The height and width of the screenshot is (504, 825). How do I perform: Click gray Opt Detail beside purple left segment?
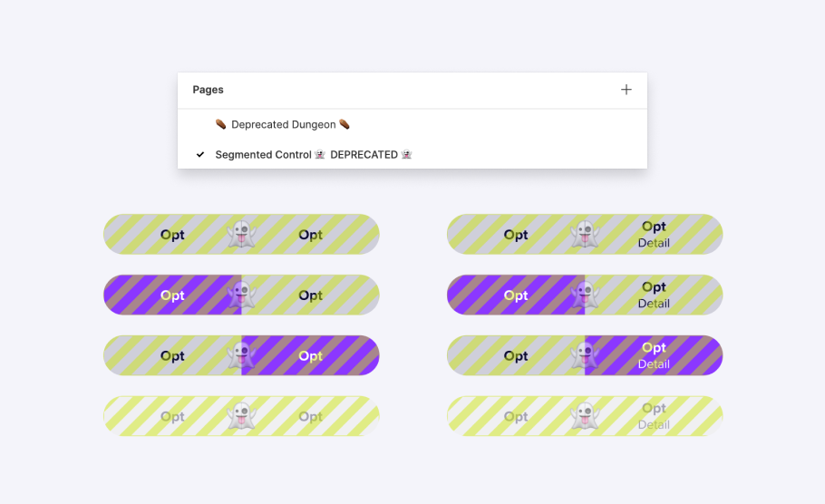coord(654,295)
